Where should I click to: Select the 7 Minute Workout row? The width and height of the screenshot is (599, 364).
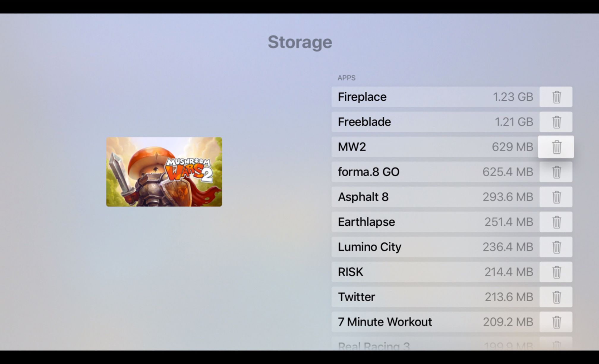(435, 322)
